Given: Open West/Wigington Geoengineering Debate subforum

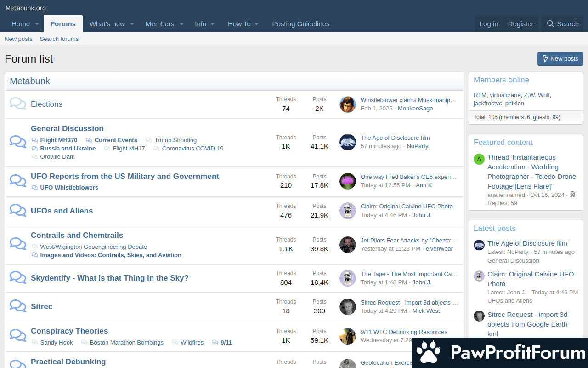Looking at the screenshot, I should tap(94, 247).
